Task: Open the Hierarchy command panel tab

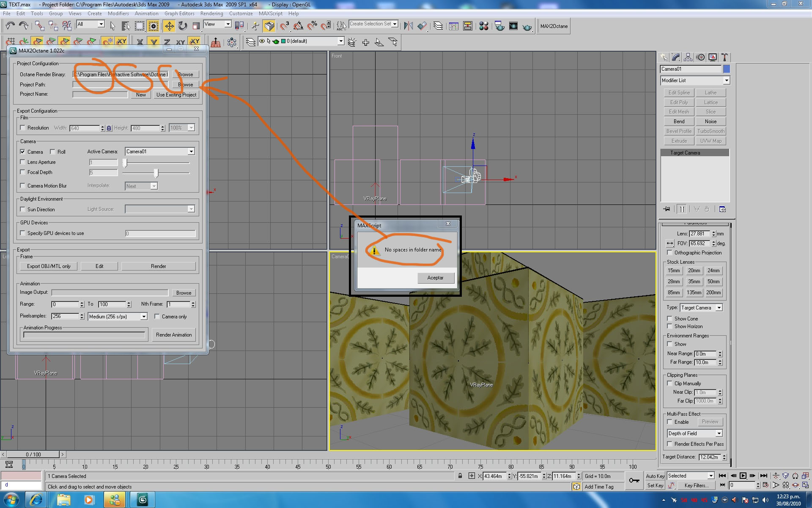Action: tap(688, 57)
